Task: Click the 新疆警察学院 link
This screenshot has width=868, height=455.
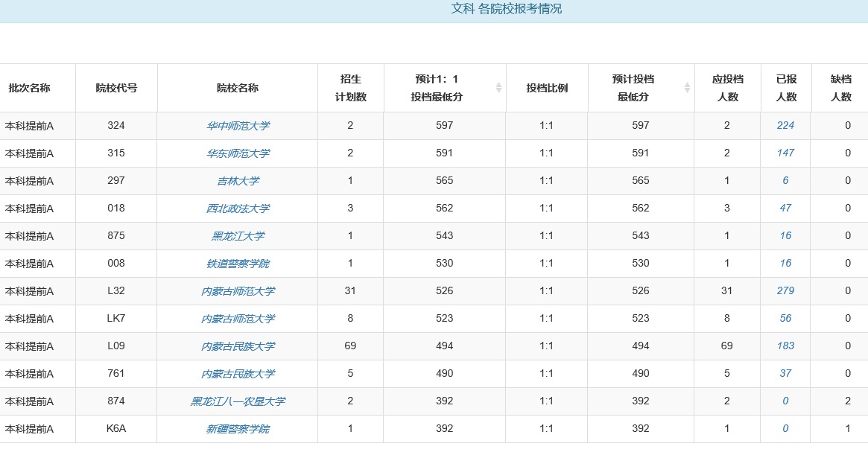Action: [238, 429]
